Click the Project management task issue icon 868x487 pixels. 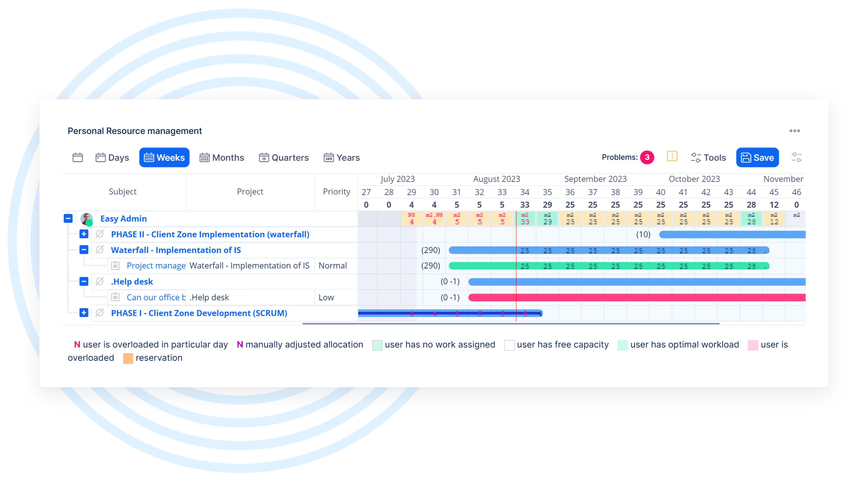[115, 266]
